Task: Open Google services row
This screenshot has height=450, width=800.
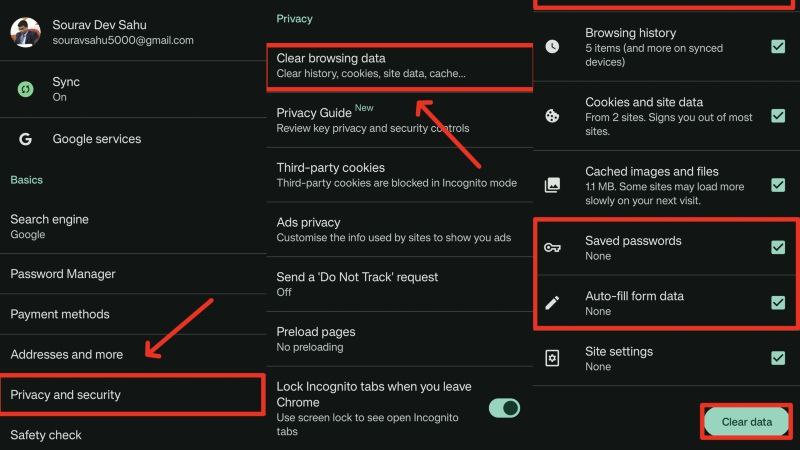Action: pyautogui.click(x=133, y=139)
